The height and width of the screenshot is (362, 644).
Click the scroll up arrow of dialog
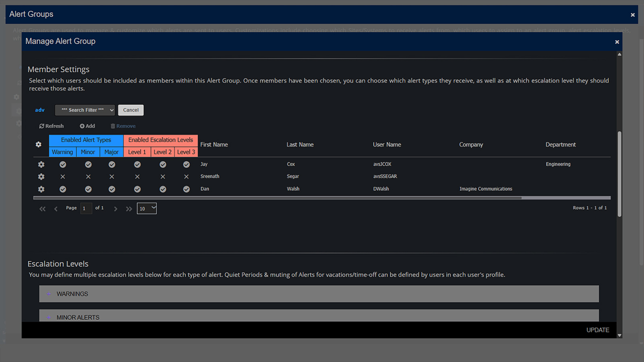click(x=619, y=54)
